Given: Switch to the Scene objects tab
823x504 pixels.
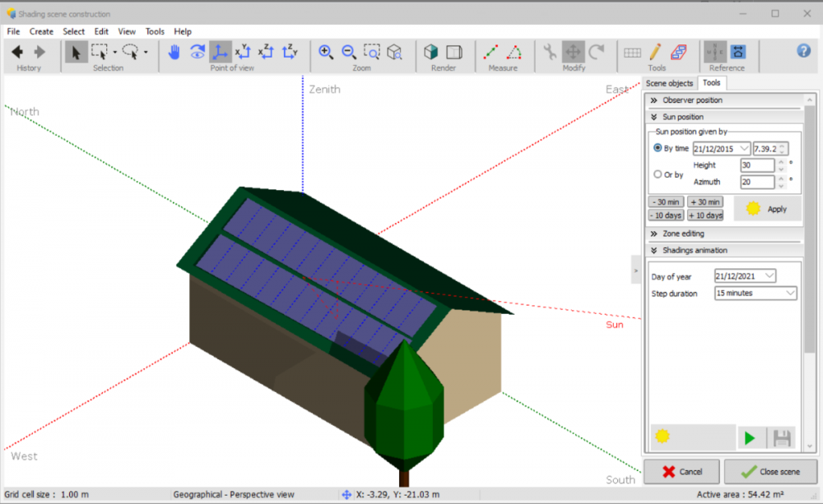Looking at the screenshot, I should pyautogui.click(x=669, y=83).
